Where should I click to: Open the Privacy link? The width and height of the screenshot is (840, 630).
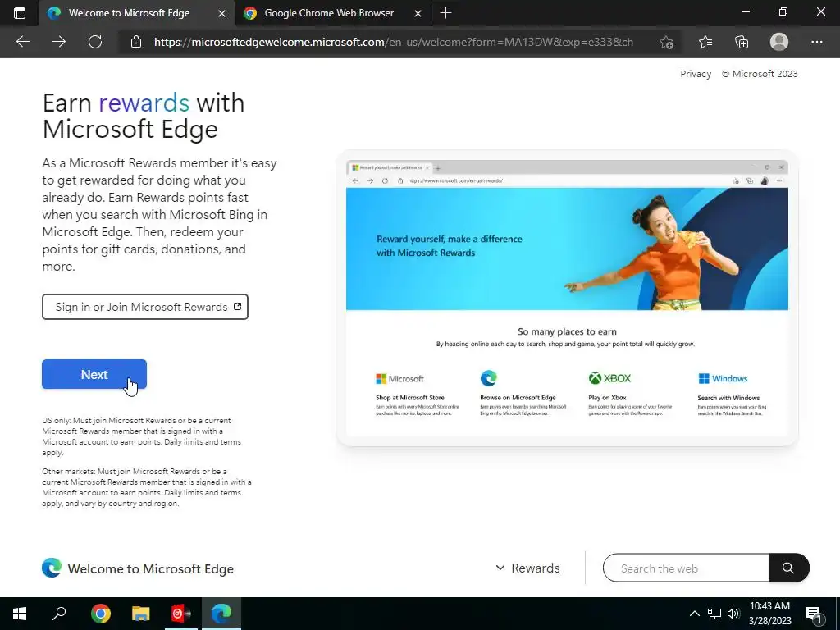click(x=696, y=74)
